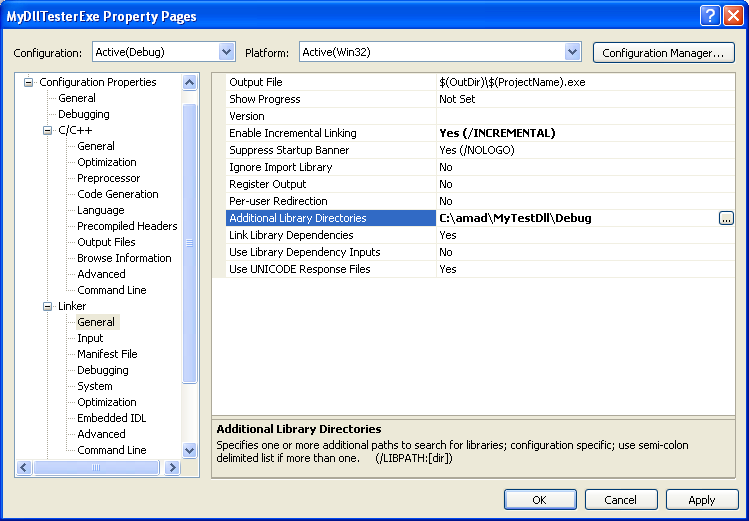Viewport: 749px width, 521px height.
Task: Open the Configuration dropdown
Action: pyautogui.click(x=226, y=52)
